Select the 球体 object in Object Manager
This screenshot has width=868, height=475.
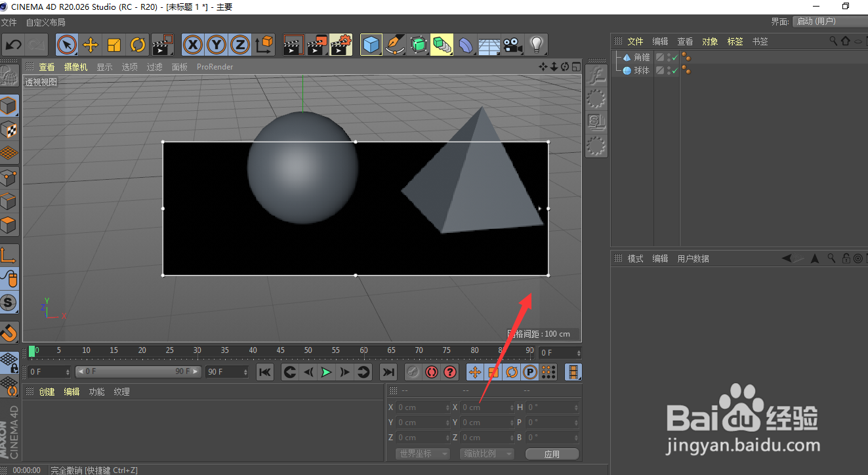click(x=642, y=70)
